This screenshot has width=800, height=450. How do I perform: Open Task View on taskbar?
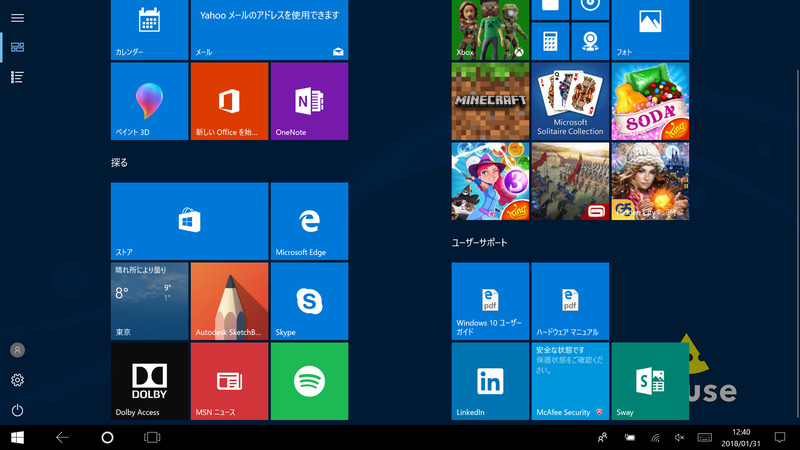(x=152, y=437)
